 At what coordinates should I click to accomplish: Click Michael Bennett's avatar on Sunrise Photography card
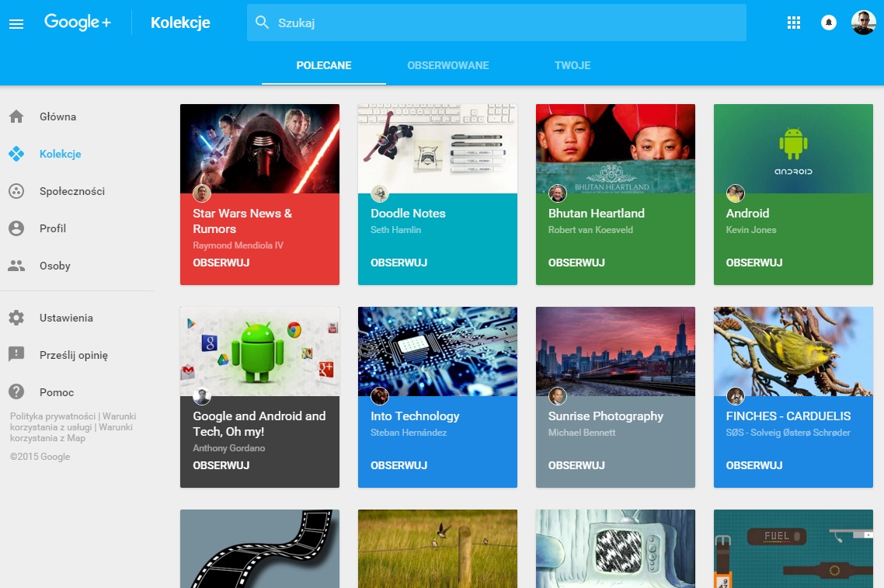pos(558,396)
